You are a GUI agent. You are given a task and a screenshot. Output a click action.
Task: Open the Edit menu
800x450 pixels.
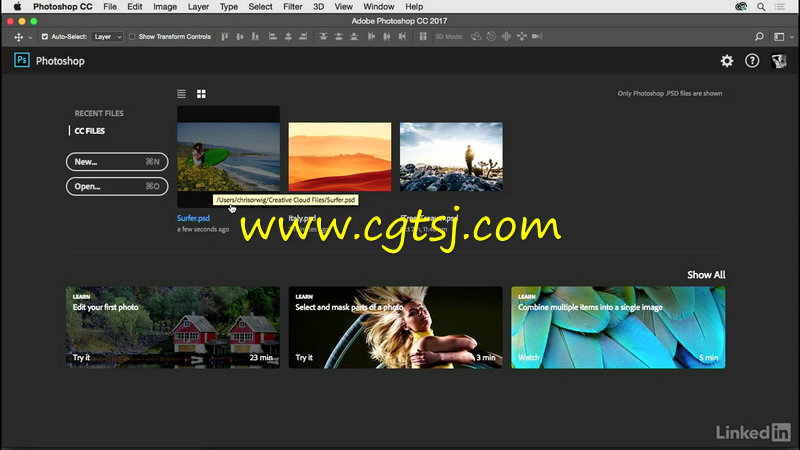point(135,7)
